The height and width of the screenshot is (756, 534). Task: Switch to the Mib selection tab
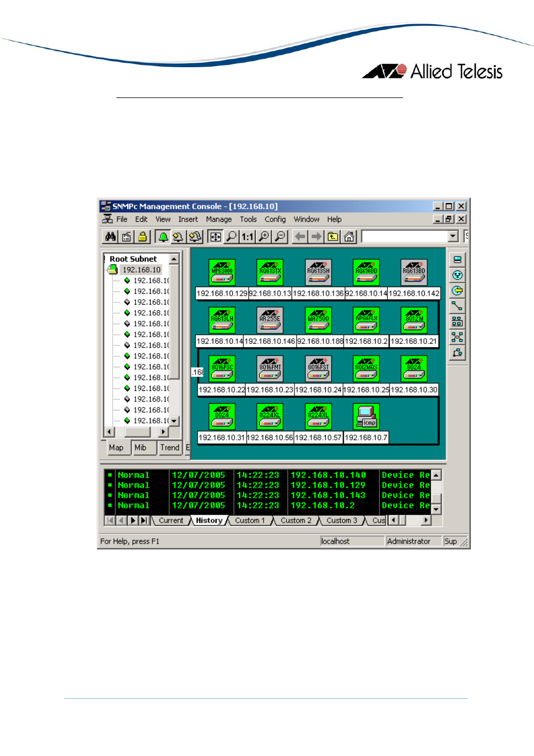click(x=140, y=447)
